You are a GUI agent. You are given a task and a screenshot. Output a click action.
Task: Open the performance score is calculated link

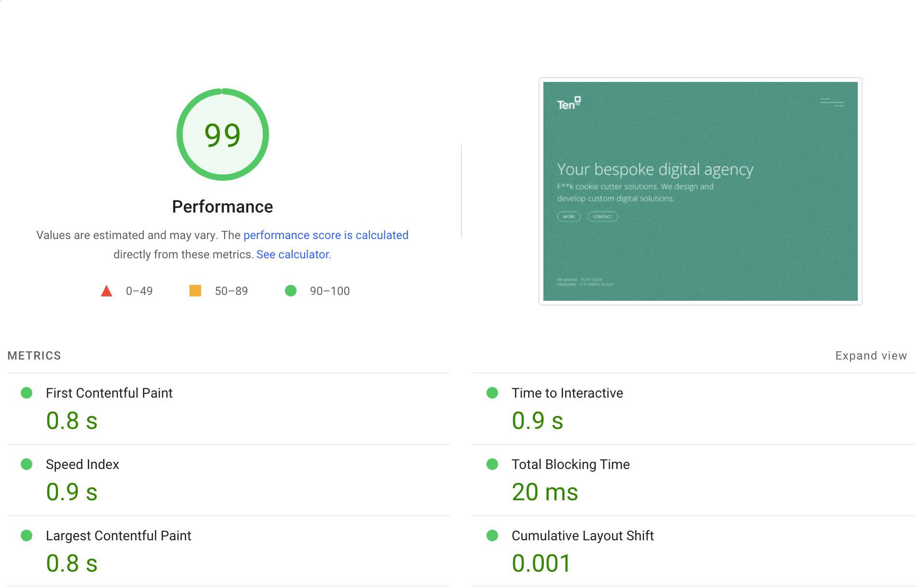326,235
